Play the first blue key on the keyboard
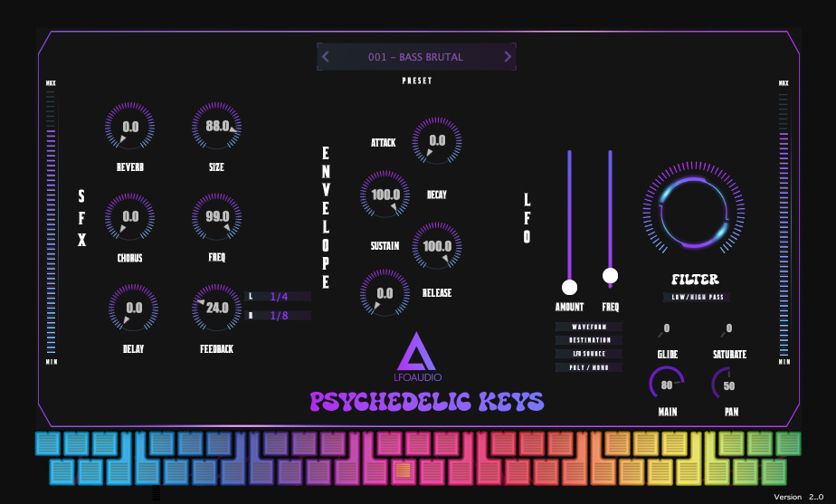The height and width of the screenshot is (504, 836). tap(49, 443)
